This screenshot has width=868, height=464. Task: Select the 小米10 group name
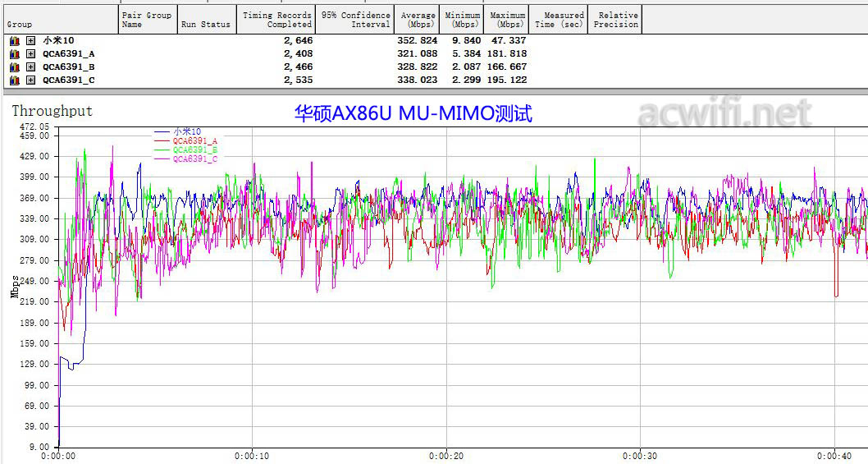click(59, 40)
